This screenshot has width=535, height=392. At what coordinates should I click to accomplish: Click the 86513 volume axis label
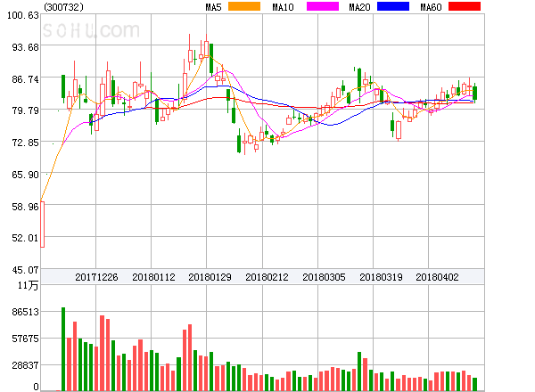pos(26,312)
